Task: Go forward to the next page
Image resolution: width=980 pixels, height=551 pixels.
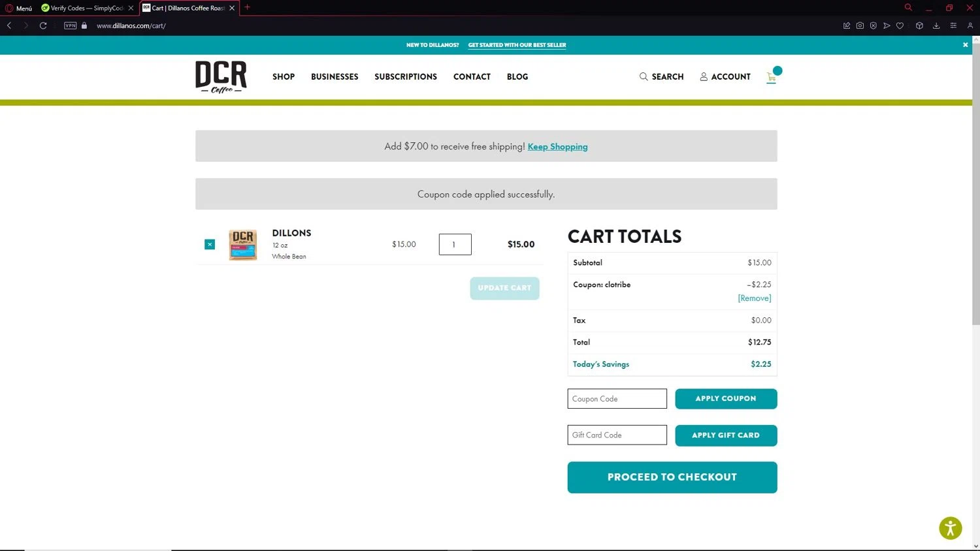Action: click(25, 25)
